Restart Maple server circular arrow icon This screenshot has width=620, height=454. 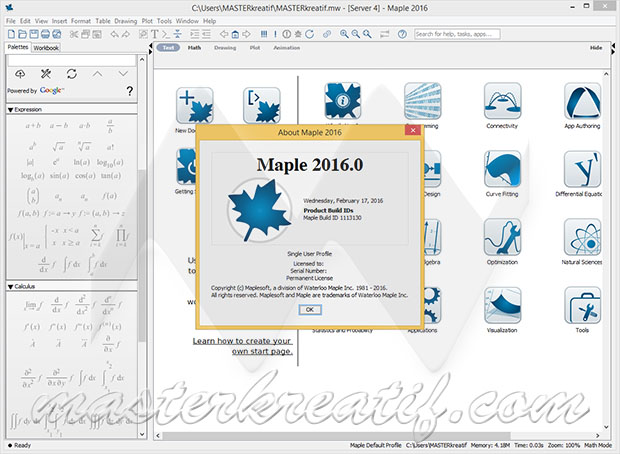tap(310, 34)
